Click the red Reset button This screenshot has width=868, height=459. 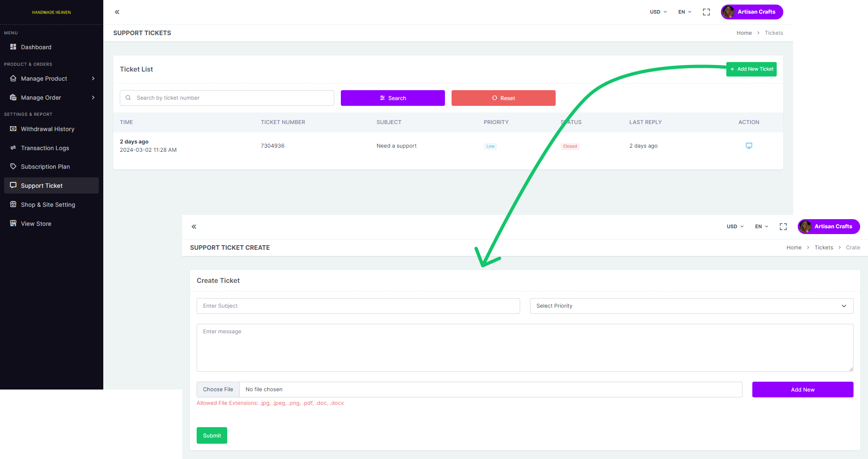point(503,98)
